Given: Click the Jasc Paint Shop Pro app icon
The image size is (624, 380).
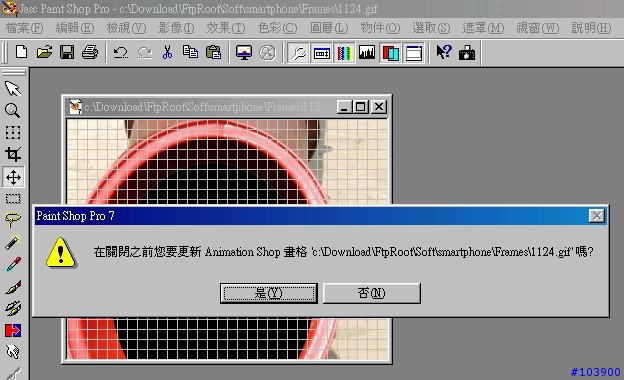Looking at the screenshot, I should tap(9, 9).
